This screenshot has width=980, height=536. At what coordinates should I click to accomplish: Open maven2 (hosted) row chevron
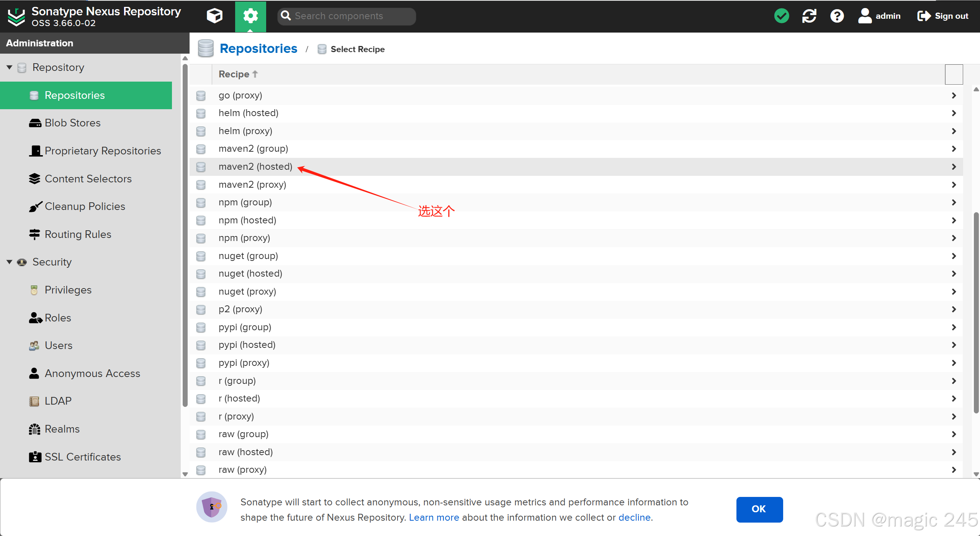pyautogui.click(x=954, y=167)
